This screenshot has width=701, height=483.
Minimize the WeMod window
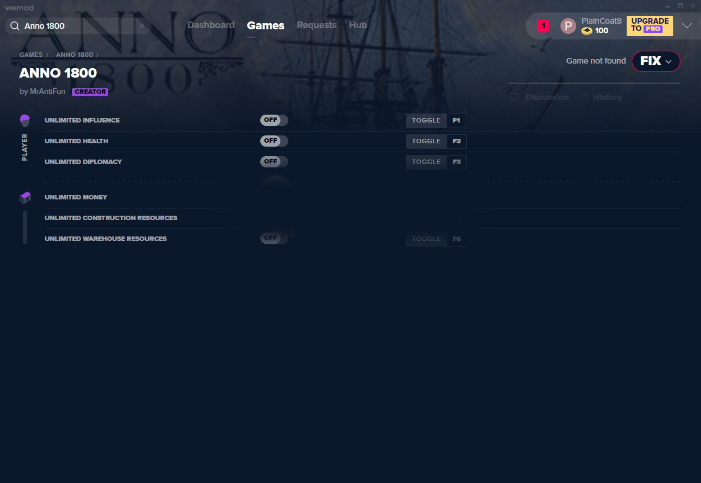(x=667, y=6)
